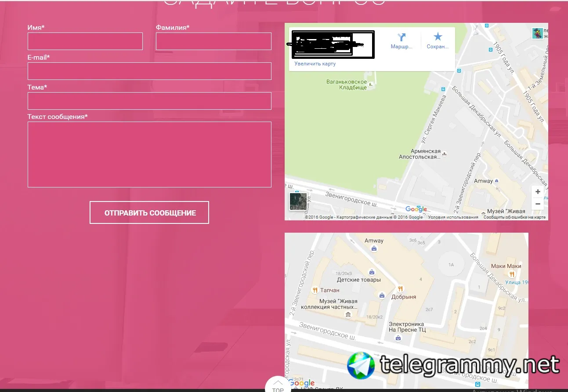Switch to satellite view via map thumbnail
This screenshot has height=392, width=568.
tap(298, 201)
